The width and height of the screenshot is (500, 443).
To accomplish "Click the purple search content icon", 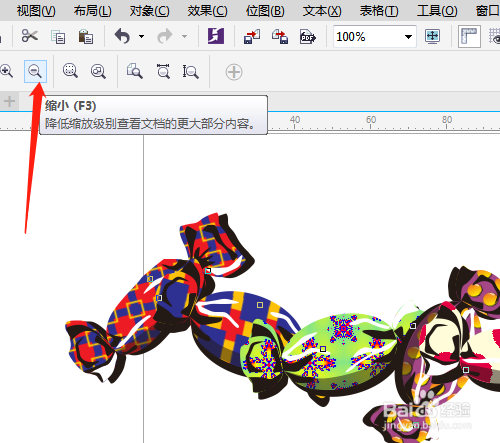I will [216, 36].
